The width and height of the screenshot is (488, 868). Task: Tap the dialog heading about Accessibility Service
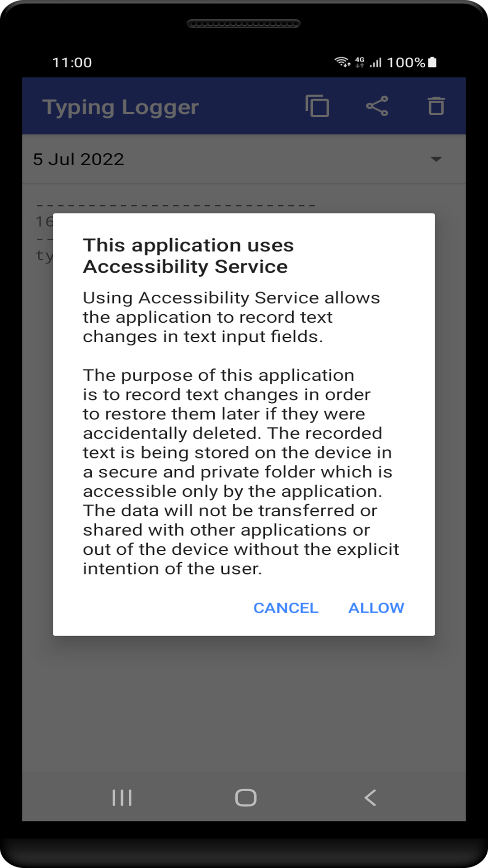click(188, 256)
